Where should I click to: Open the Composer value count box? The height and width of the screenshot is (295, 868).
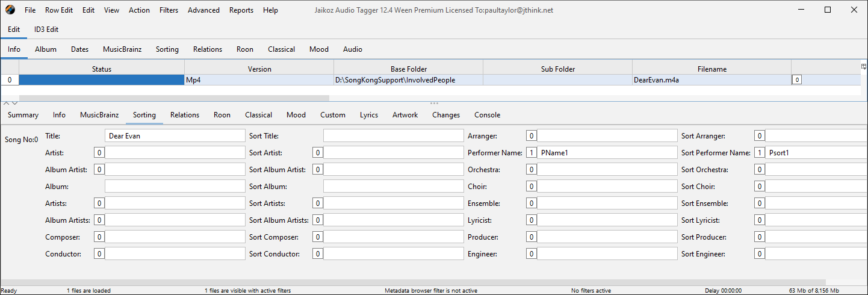point(99,237)
